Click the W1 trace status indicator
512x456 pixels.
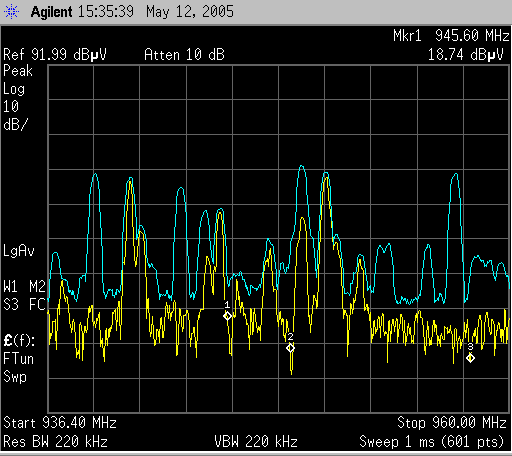tap(10, 287)
